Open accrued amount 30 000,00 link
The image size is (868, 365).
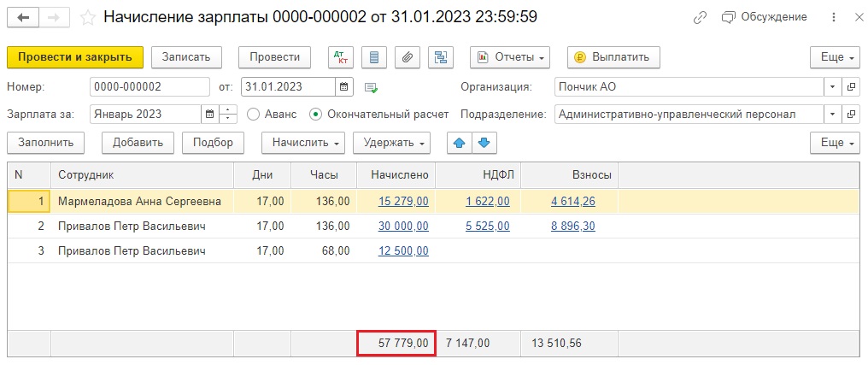tap(403, 226)
